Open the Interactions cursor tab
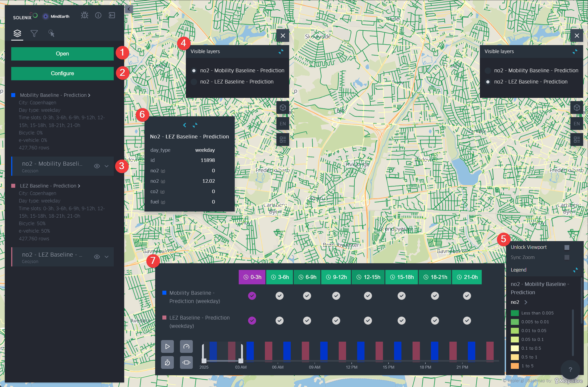 coord(51,34)
